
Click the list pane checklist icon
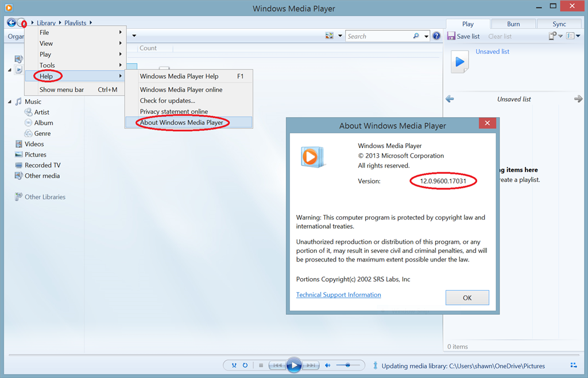570,36
